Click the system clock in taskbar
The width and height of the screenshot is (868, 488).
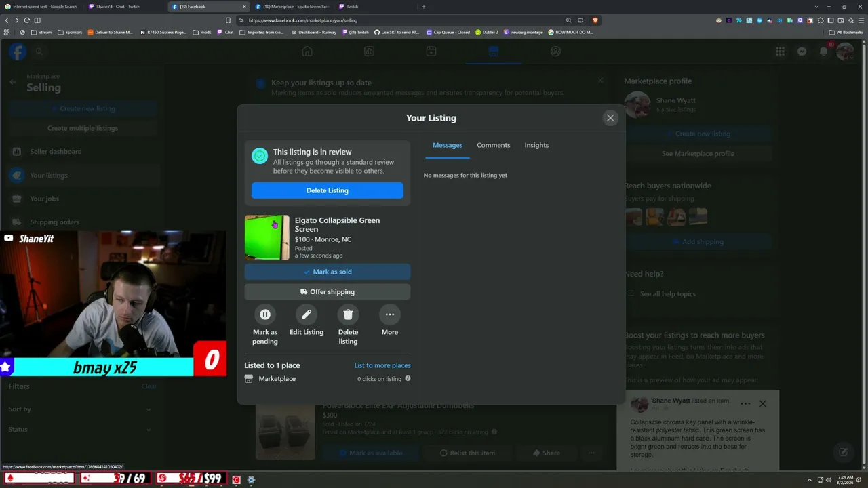(x=845, y=480)
